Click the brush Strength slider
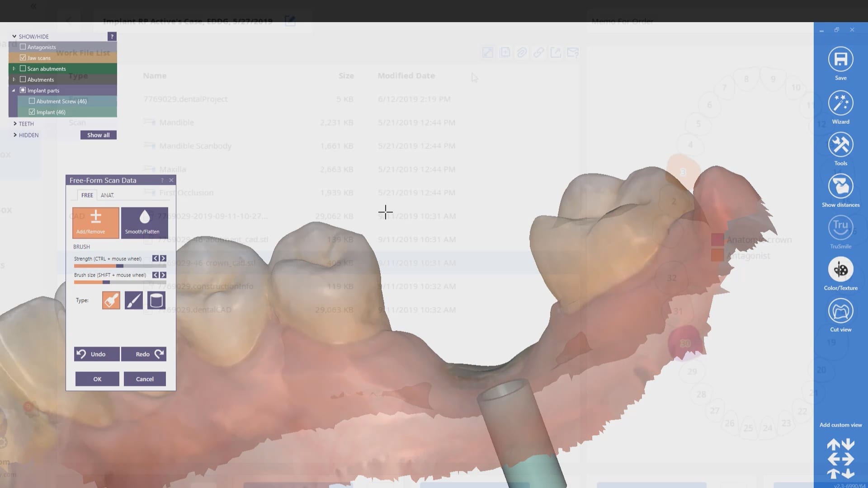The height and width of the screenshot is (488, 868). (120, 266)
